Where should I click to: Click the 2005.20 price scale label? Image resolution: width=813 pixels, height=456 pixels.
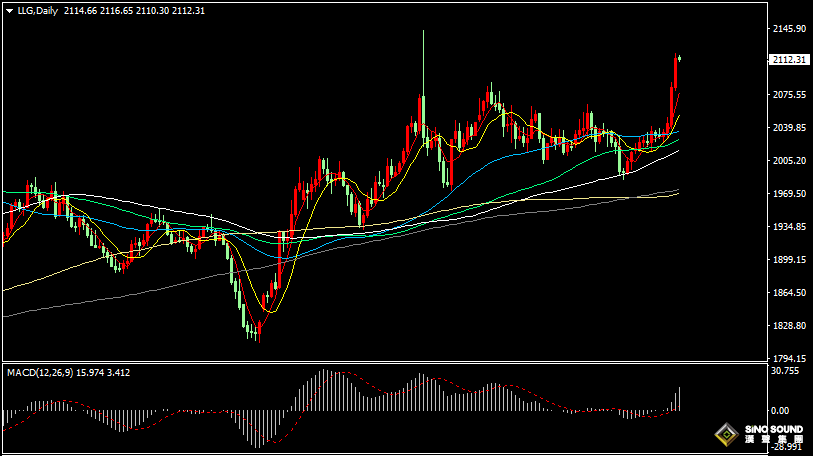click(788, 161)
